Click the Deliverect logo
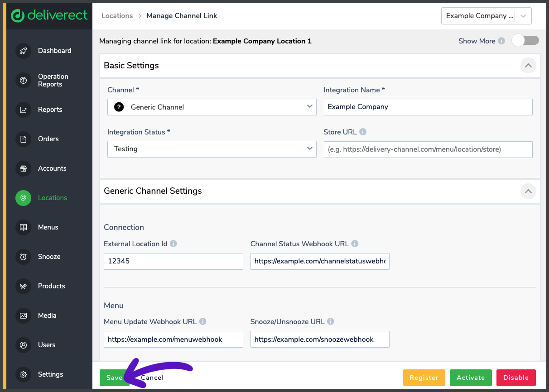This screenshot has height=392, width=549. tap(49, 15)
